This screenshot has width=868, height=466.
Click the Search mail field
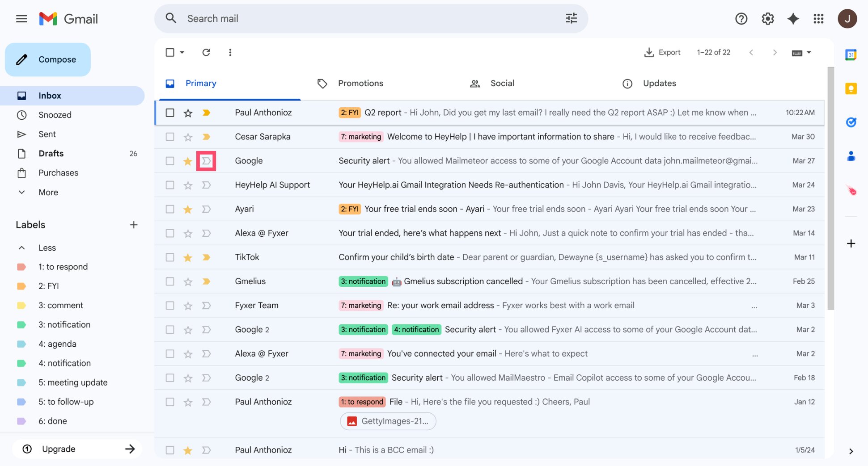pyautogui.click(x=371, y=18)
